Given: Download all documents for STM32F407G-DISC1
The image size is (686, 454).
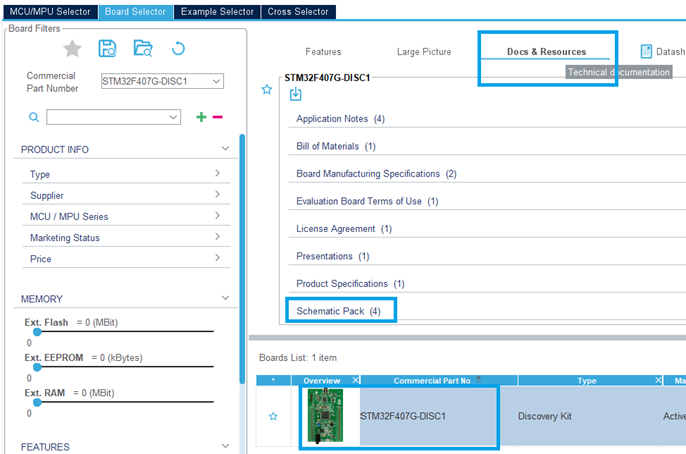Looking at the screenshot, I should 296,94.
